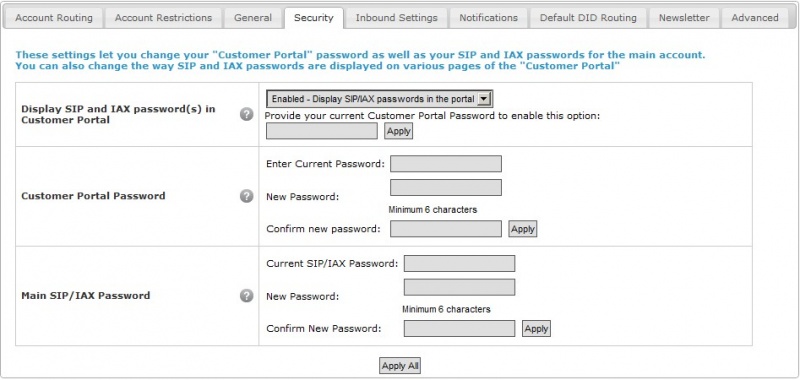Open the Newsletter tab

tap(684, 18)
